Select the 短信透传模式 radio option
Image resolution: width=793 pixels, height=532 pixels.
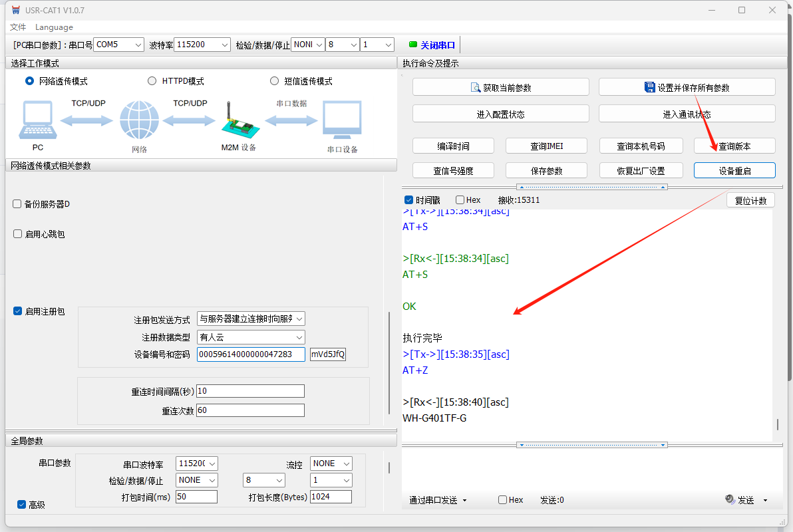pos(274,81)
